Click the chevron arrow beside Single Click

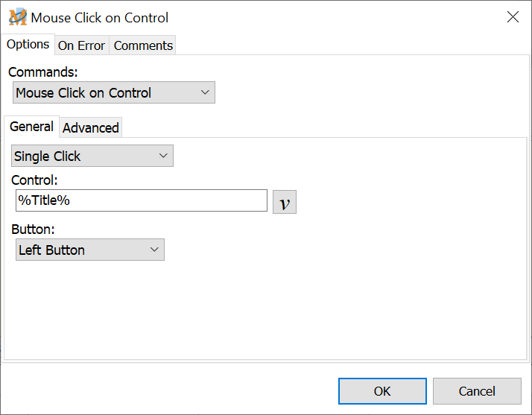[164, 156]
